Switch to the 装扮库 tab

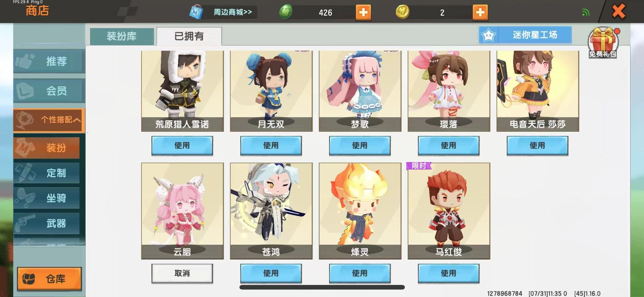(x=122, y=36)
